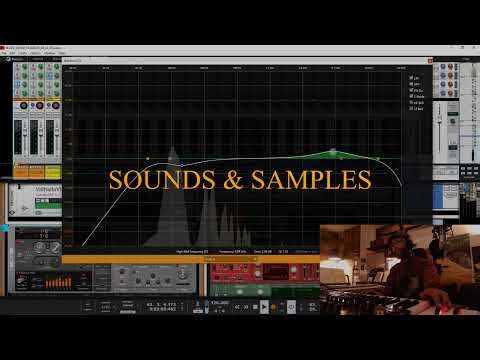Select the low-pass node where the curve rolls off
Image resolution: width=480 pixels, height=360 pixels.
click(378, 159)
